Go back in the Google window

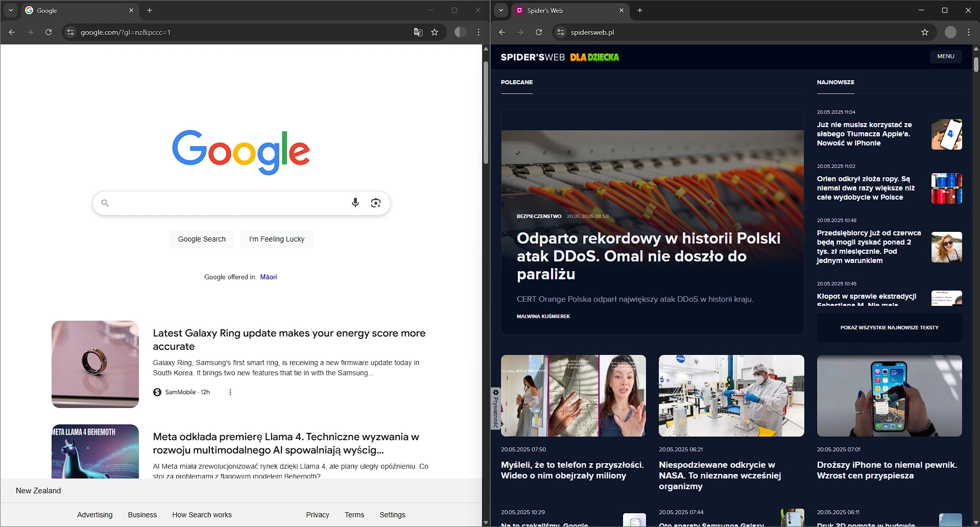tap(12, 32)
